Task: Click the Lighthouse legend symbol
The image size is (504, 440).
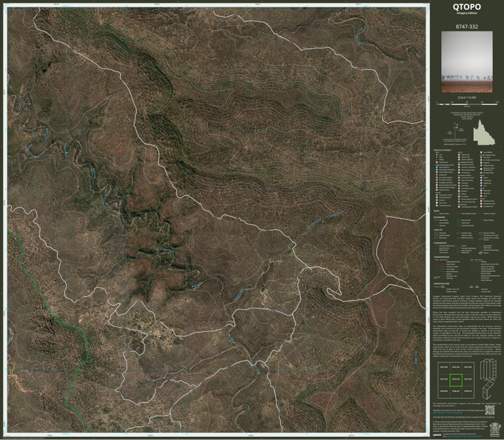Action: [481, 183]
